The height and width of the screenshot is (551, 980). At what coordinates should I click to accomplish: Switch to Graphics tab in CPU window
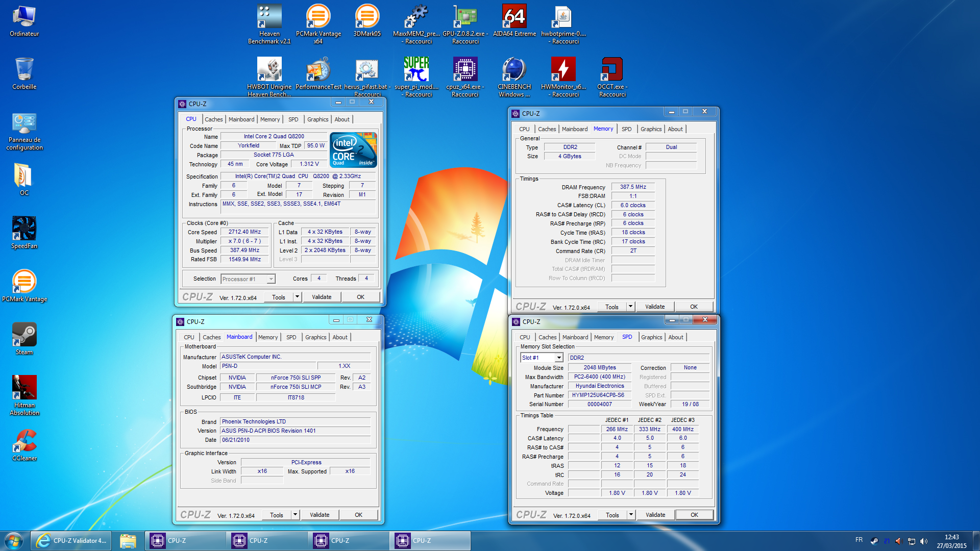coord(317,119)
